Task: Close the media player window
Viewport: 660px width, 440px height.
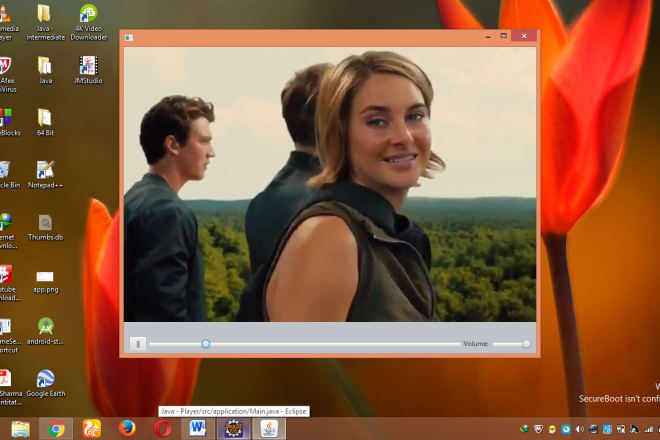Action: pyautogui.click(x=524, y=36)
